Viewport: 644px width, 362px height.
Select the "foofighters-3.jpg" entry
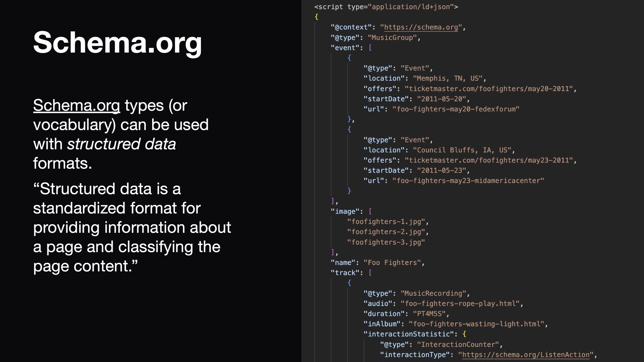click(x=386, y=242)
